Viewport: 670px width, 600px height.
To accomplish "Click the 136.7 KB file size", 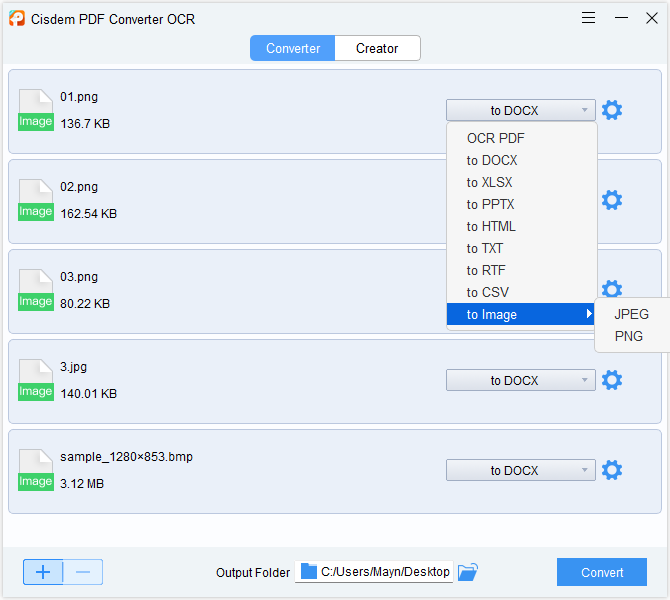I will (x=85, y=124).
